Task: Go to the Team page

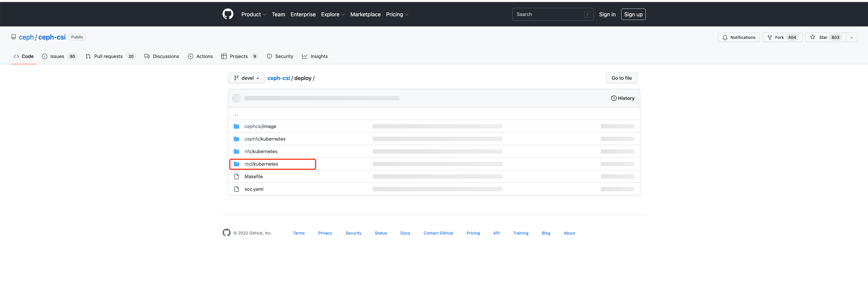Action: click(278, 14)
